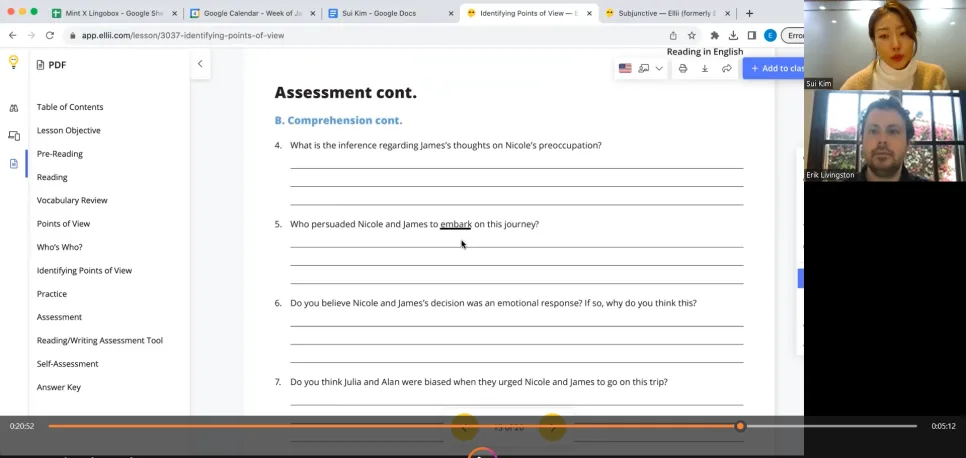Share the lesson using the arrow icon
The image size is (966, 458).
pyautogui.click(x=726, y=68)
